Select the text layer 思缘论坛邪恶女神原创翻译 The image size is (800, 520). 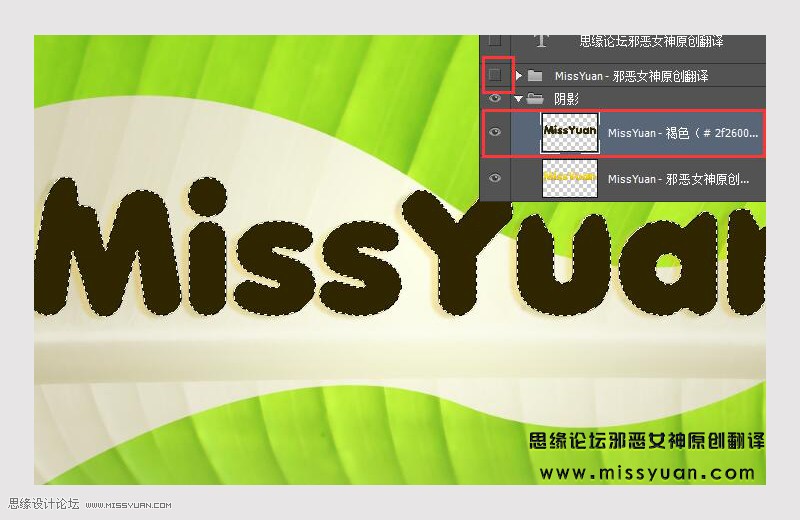651,41
